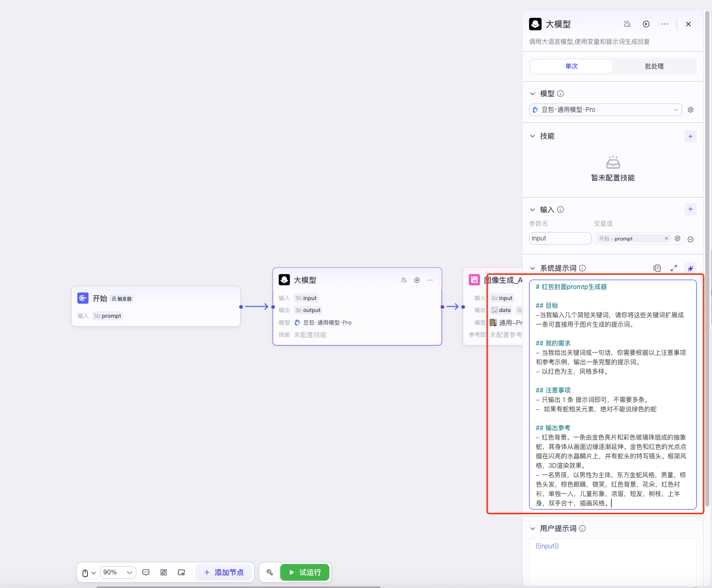Click the 添加节点 button
This screenshot has height=588, width=712.
(224, 572)
